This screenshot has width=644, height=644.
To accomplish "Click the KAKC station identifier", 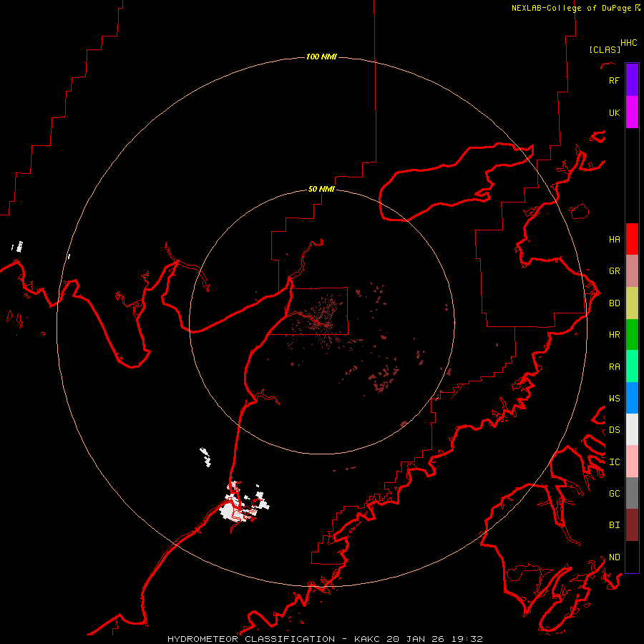I will point(367,639).
